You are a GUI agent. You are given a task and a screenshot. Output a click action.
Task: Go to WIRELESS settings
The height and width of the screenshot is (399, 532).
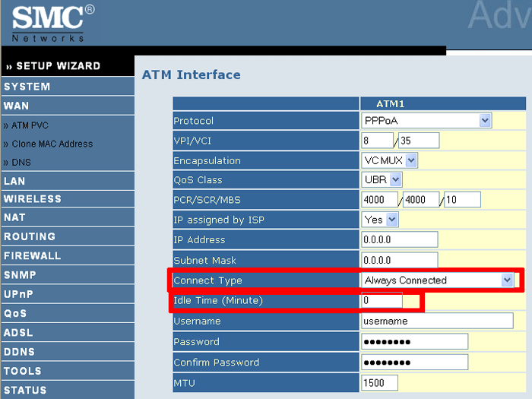33,199
